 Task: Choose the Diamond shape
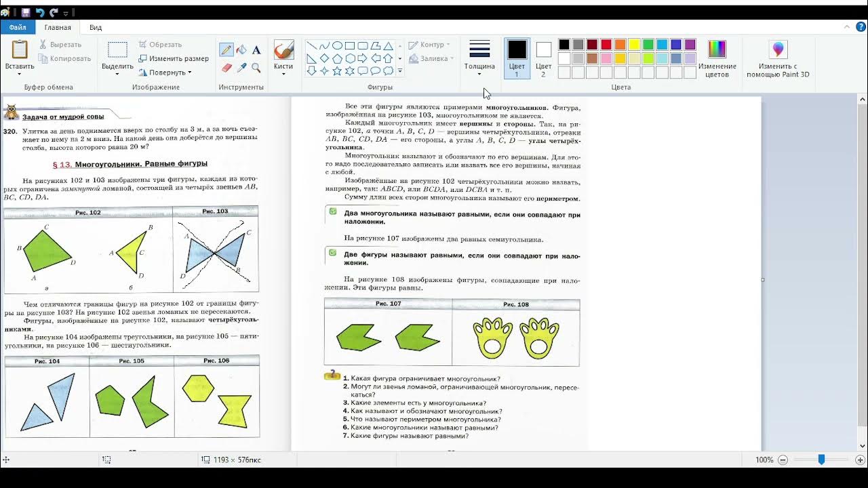325,58
